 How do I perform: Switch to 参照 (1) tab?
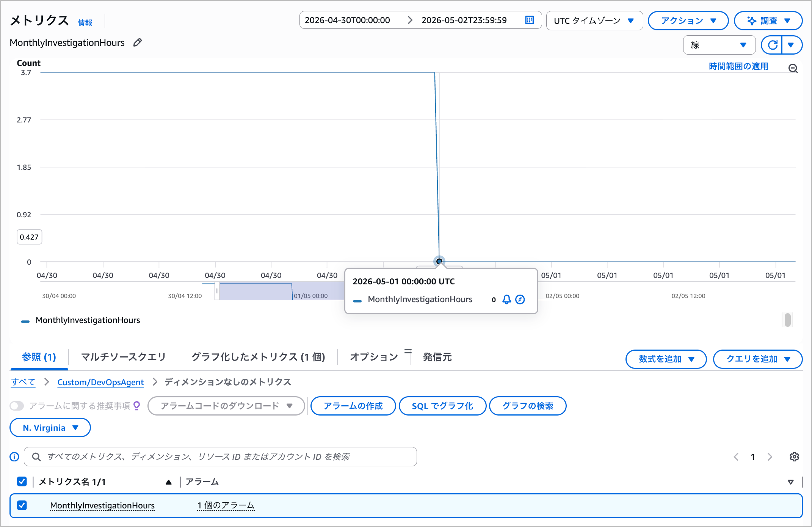[x=39, y=357]
